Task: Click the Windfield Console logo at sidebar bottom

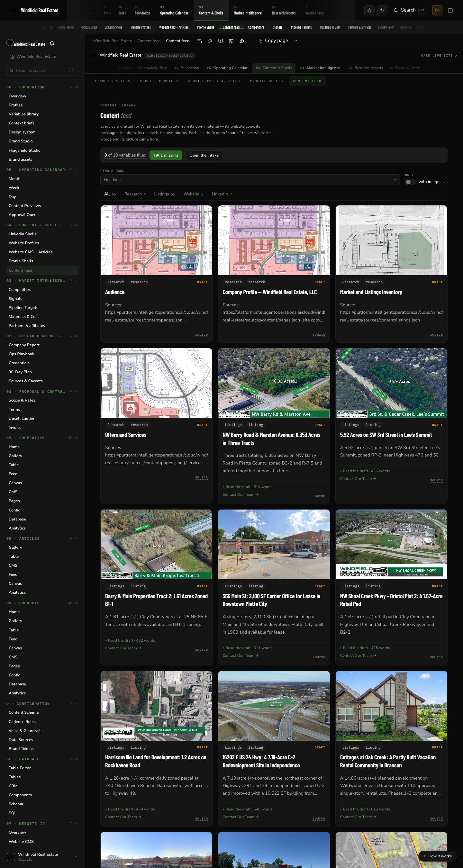Action: pos(11,856)
